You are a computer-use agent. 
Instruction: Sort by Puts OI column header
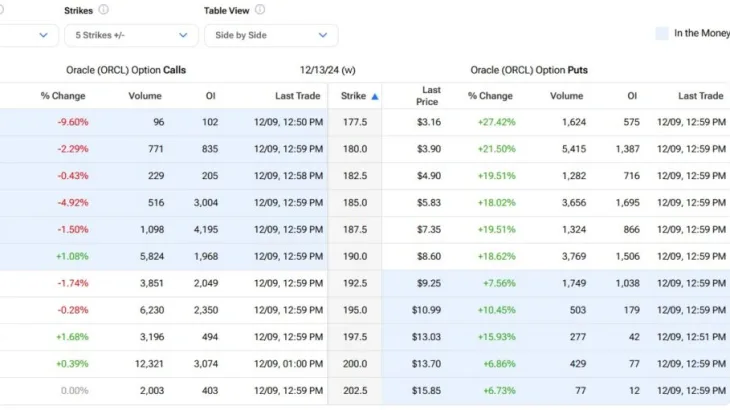[x=632, y=96]
